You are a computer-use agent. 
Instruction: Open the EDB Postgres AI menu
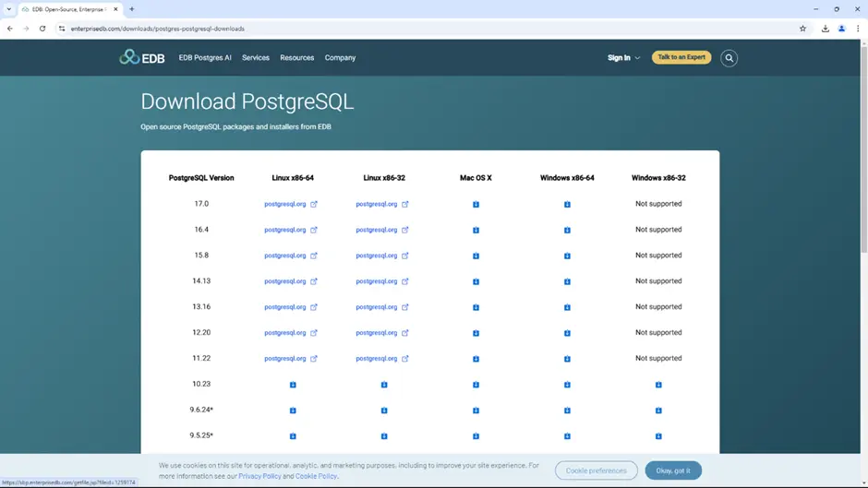coord(205,57)
